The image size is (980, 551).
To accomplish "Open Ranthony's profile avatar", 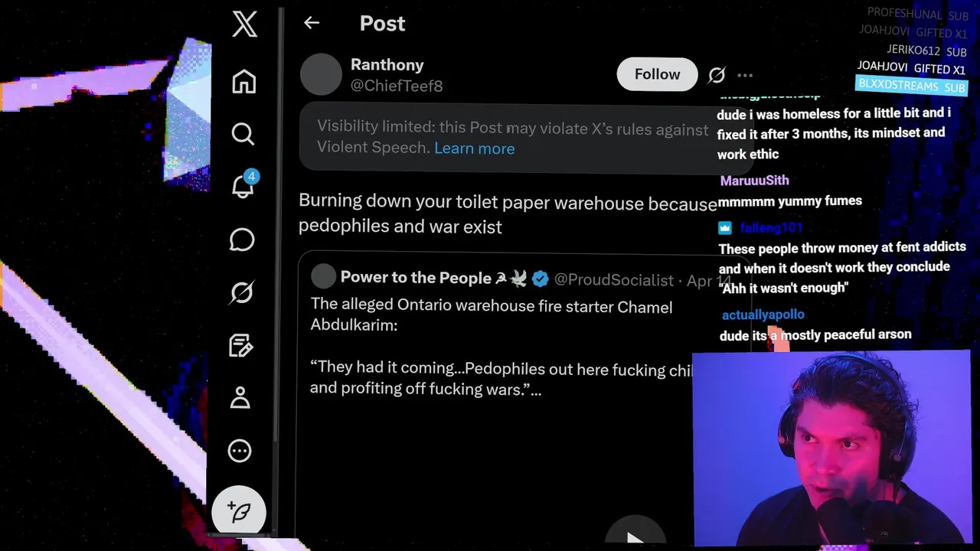I will point(321,74).
